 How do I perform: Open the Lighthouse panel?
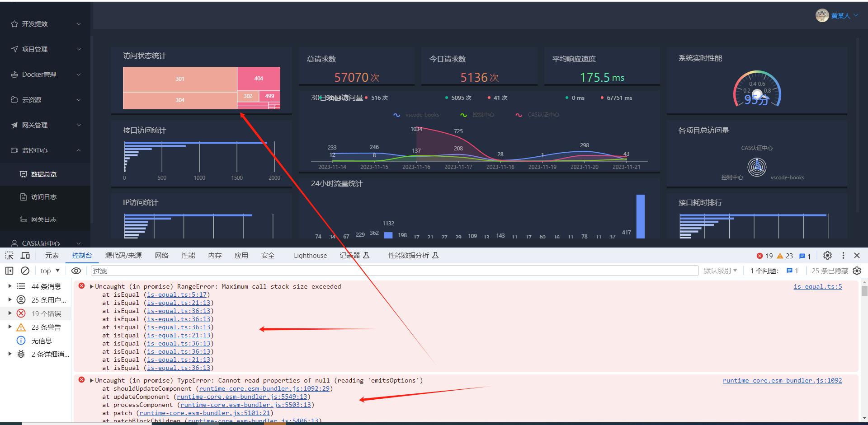tap(310, 255)
